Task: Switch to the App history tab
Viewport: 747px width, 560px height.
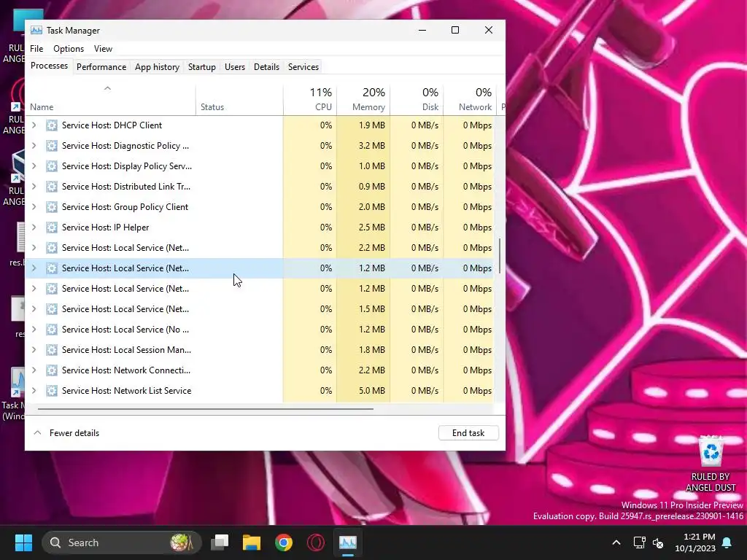Action: tap(158, 66)
